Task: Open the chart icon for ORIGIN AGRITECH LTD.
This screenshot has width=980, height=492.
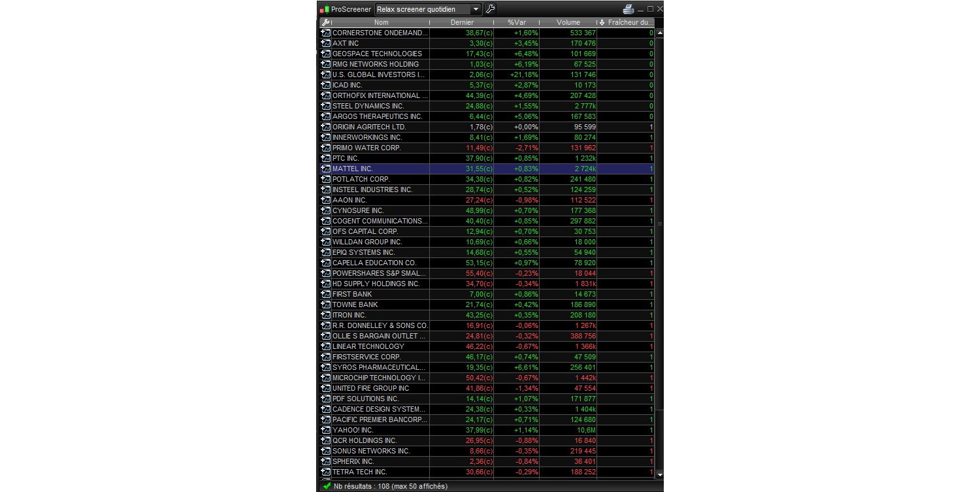Action: (326, 127)
